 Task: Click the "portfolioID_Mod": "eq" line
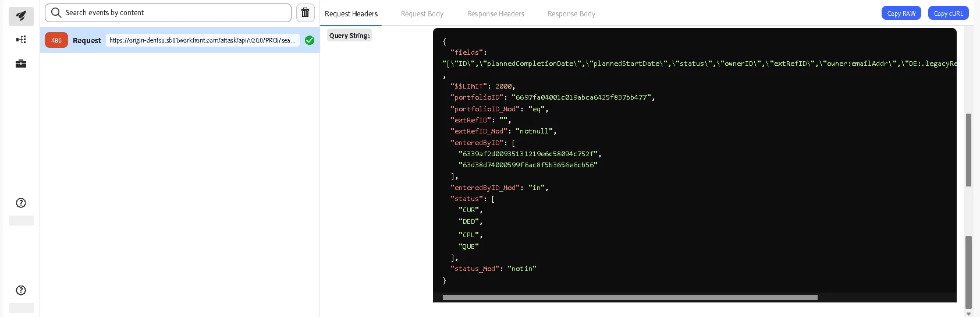[x=499, y=109]
